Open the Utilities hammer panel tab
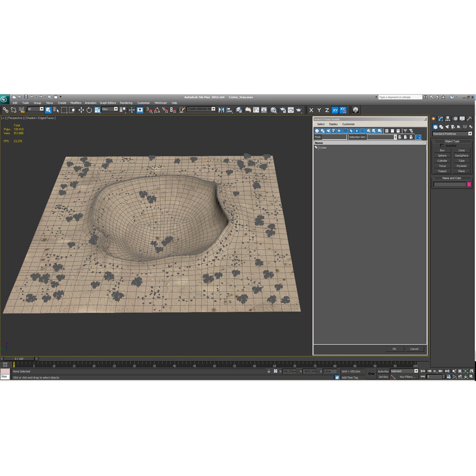The height and width of the screenshot is (476, 476). coord(469,119)
